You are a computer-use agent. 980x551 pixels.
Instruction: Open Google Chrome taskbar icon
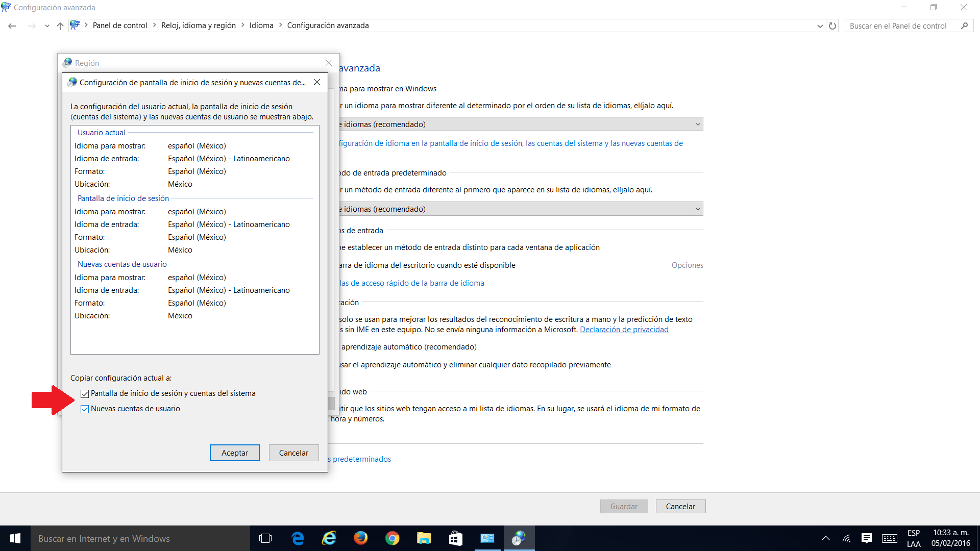(392, 538)
